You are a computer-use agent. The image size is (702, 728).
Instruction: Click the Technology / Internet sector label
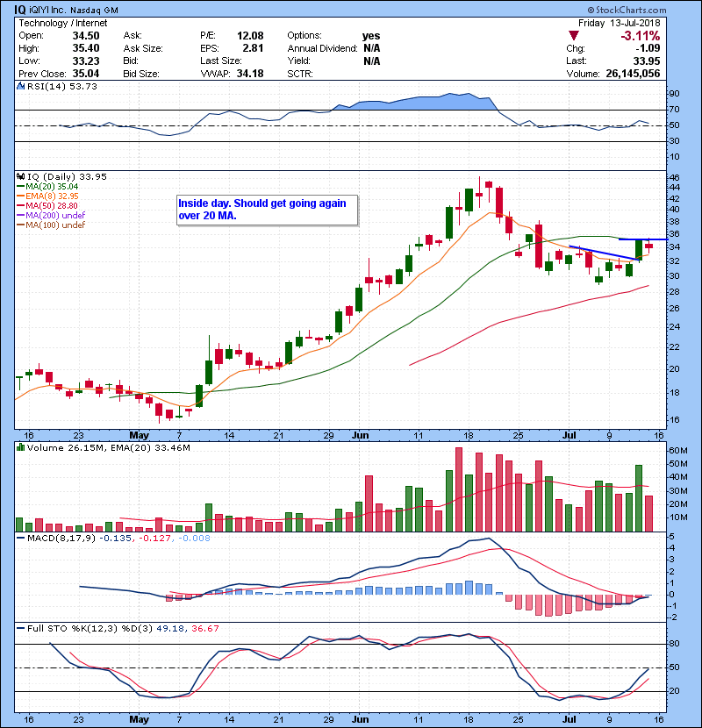pos(62,23)
